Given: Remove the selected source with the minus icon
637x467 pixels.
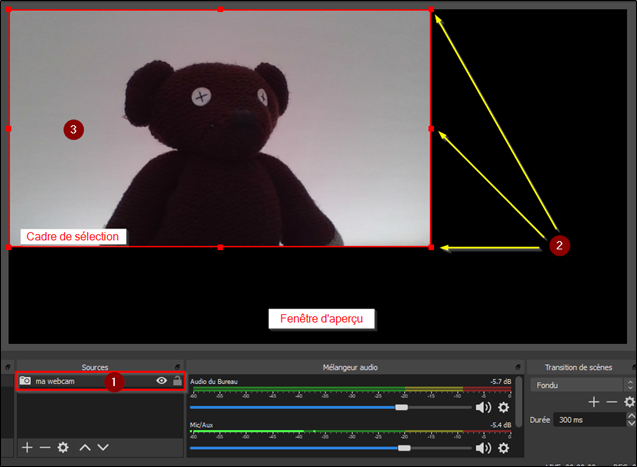Looking at the screenshot, I should 44,448.
